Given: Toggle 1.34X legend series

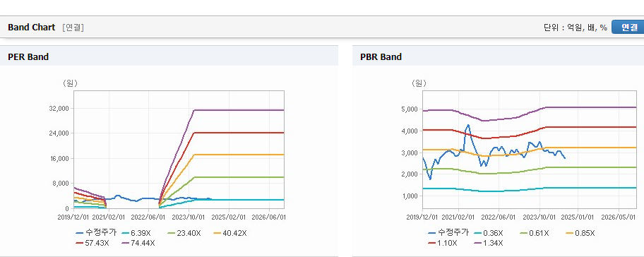Looking at the screenshot, I should pos(489,243).
